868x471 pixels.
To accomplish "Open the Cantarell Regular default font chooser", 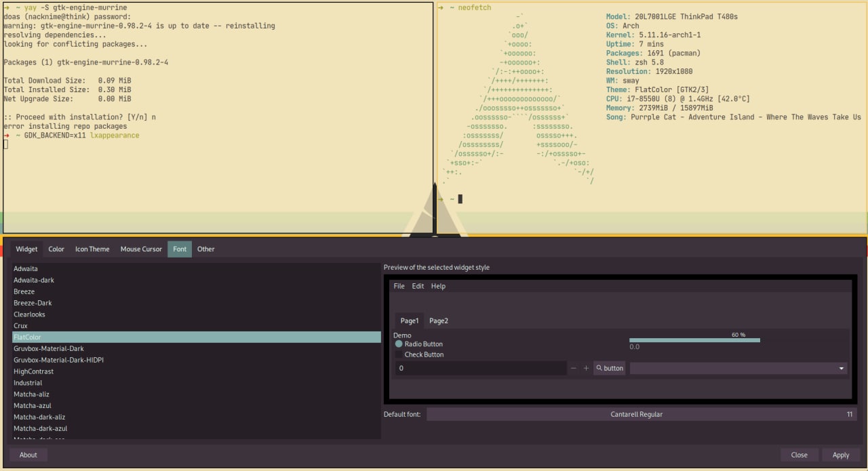I will point(642,414).
